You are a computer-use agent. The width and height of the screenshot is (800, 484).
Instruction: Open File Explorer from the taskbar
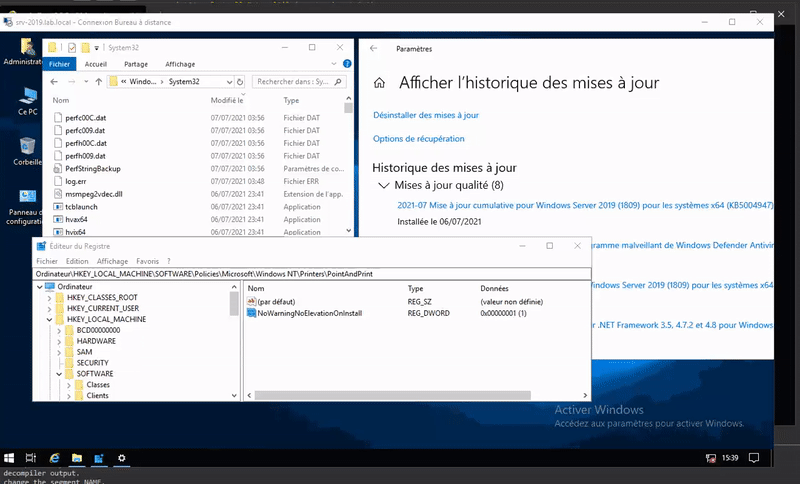click(77, 458)
